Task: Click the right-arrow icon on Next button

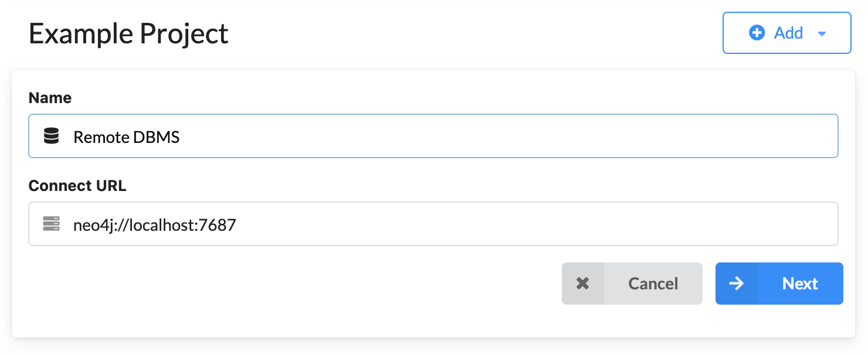Action: pos(736,284)
